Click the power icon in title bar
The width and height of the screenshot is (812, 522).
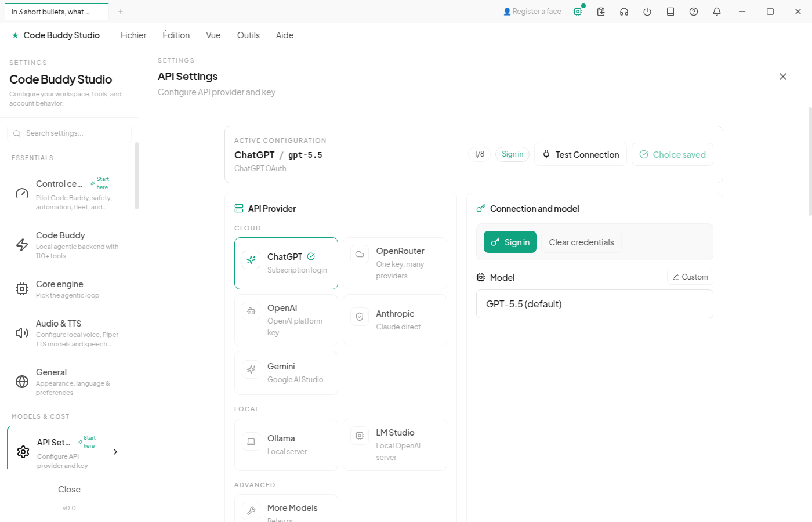(647, 12)
